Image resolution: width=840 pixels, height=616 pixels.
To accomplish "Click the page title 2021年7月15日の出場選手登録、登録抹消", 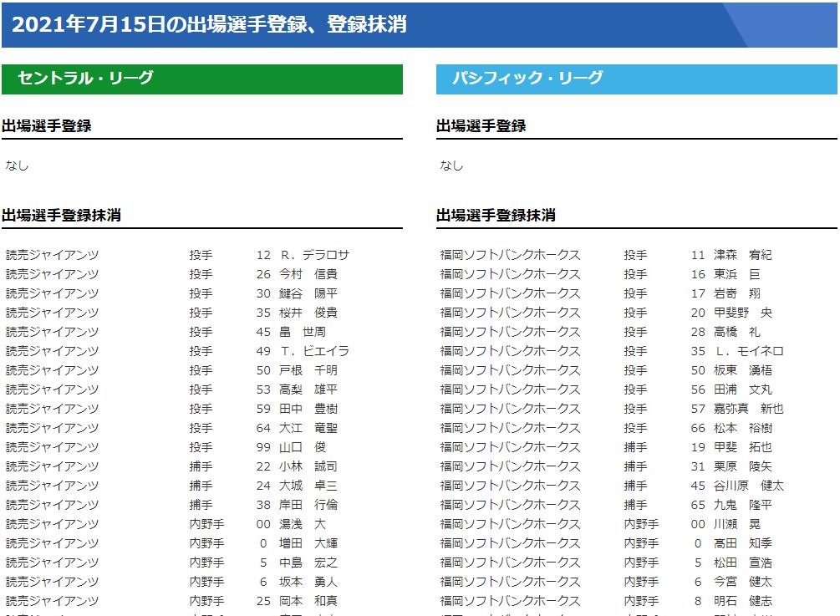I will coord(209,24).
